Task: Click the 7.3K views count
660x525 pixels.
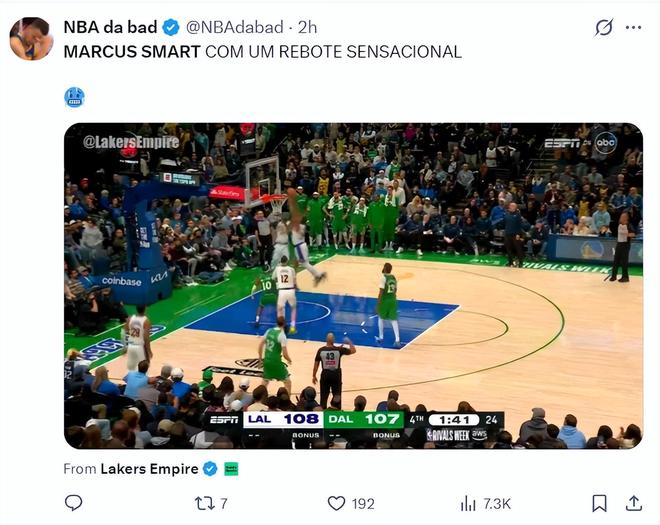Action: pos(497,503)
